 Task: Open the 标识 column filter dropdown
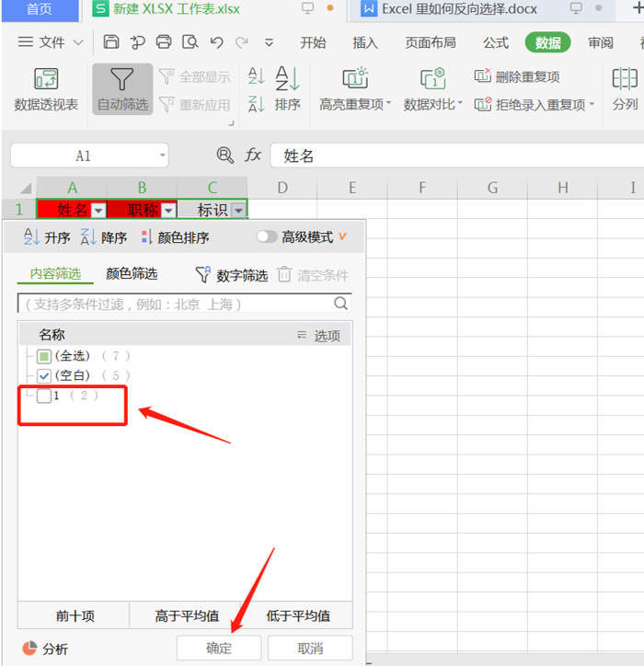(x=239, y=211)
